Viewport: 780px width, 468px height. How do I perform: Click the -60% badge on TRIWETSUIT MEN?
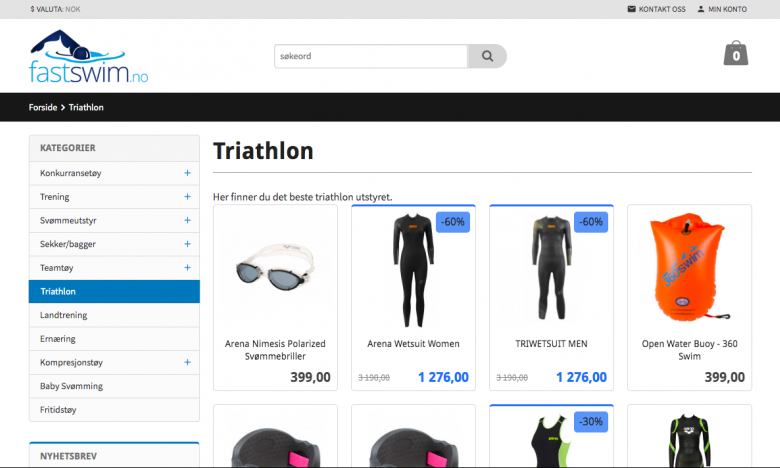[591, 222]
